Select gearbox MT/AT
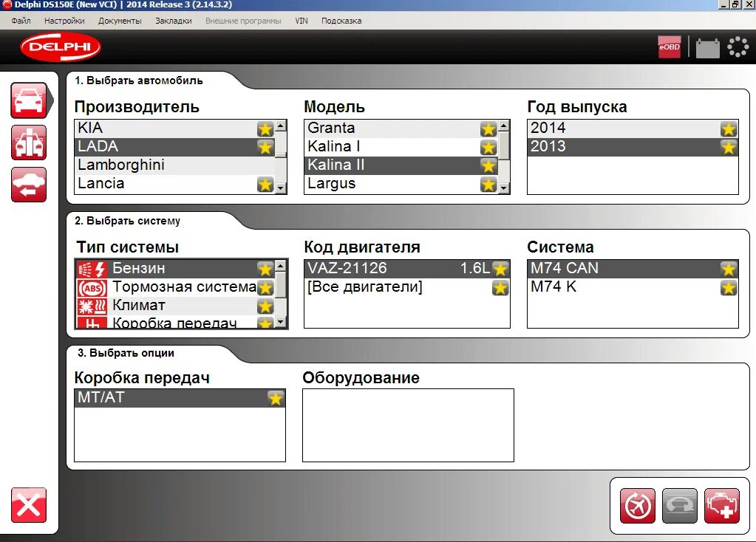Screen dimensions: 756x542 coord(180,398)
